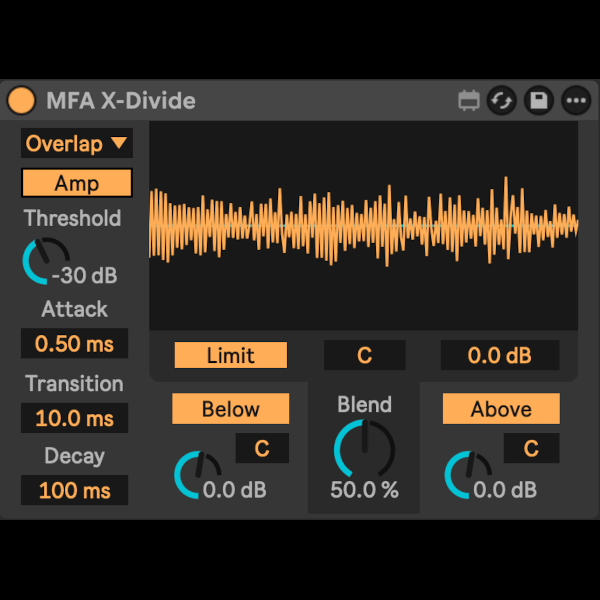The image size is (600, 600).
Task: Click the Decay 100 ms field
Action: [x=75, y=491]
